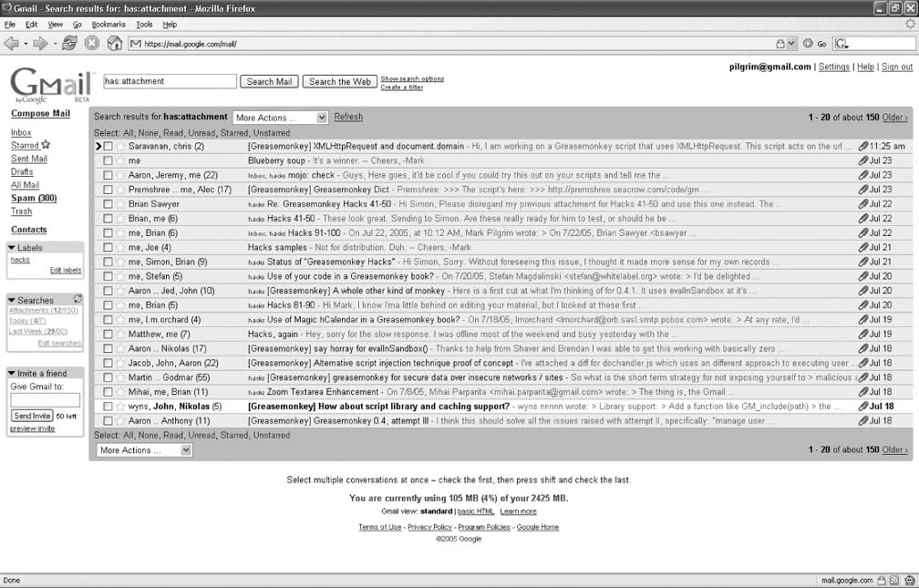Click the Sign out link
This screenshot has width=919, height=588.
click(897, 67)
